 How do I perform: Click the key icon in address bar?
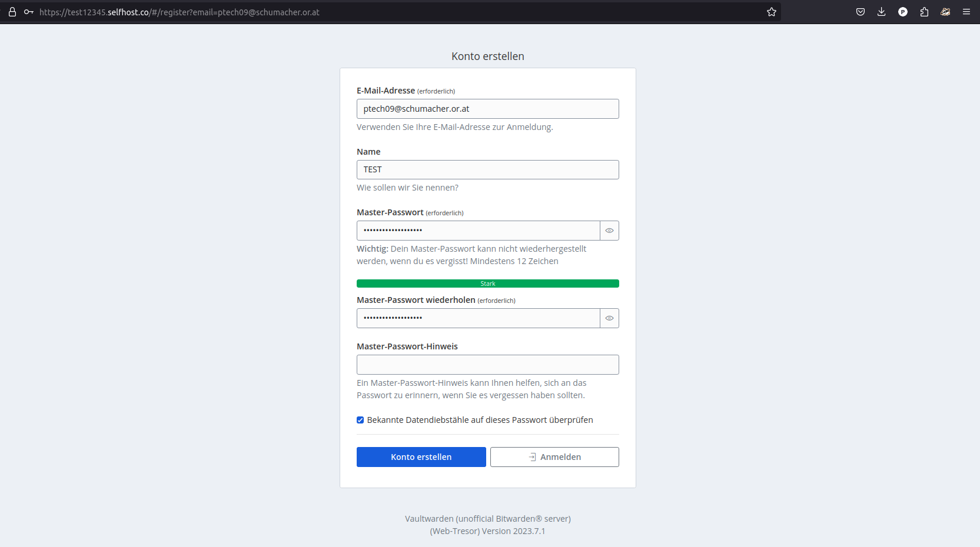[x=28, y=12]
